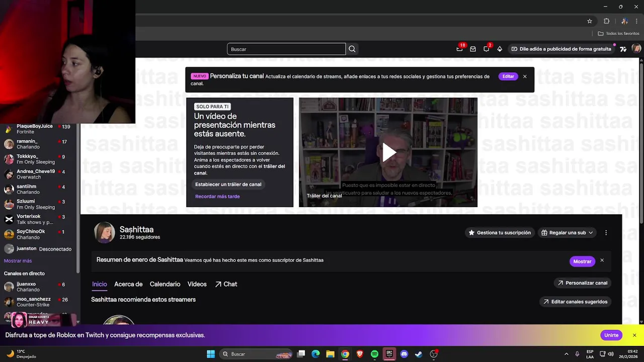Viewport: 644px width, 362px height.
Task: Click the Unirte button in Roblox banner
Action: point(611,335)
